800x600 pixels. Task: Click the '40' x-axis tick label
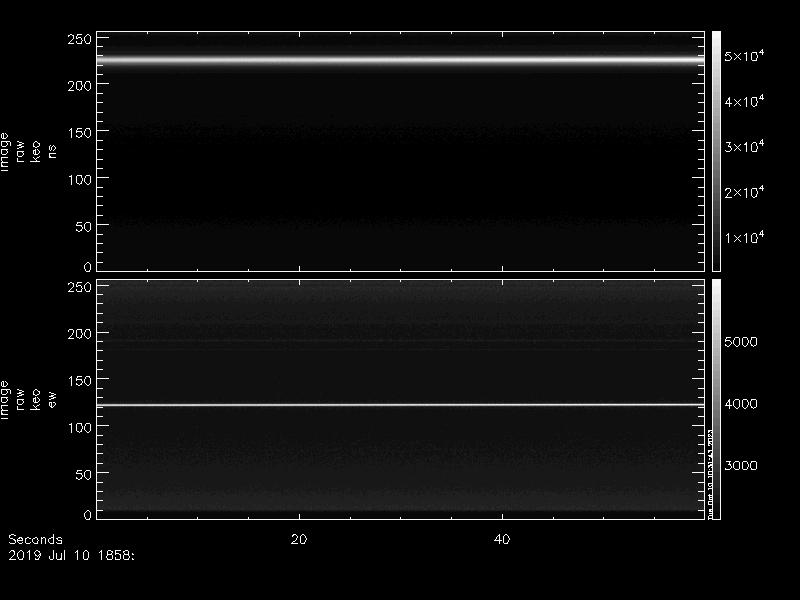pos(502,539)
